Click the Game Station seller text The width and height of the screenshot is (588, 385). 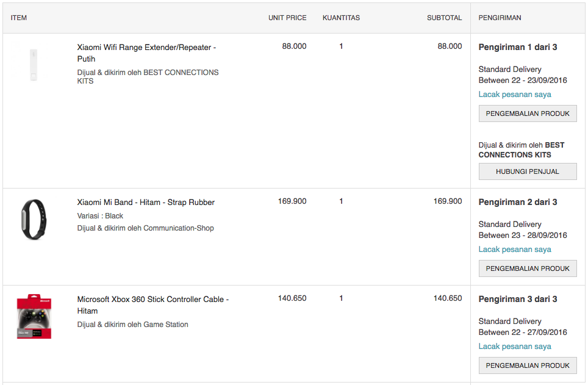pos(165,325)
